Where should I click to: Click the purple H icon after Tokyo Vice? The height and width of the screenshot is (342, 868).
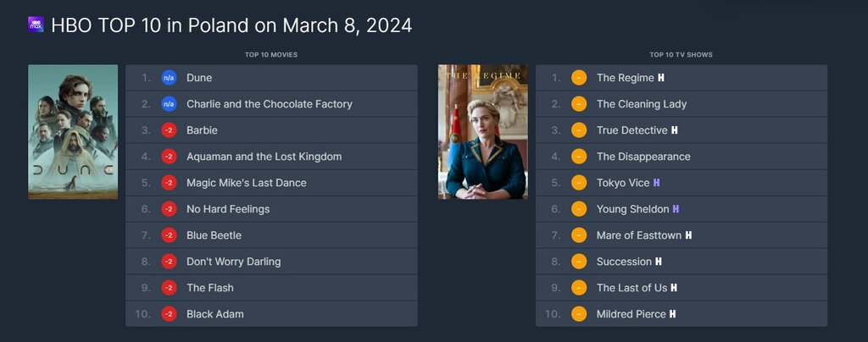657,183
